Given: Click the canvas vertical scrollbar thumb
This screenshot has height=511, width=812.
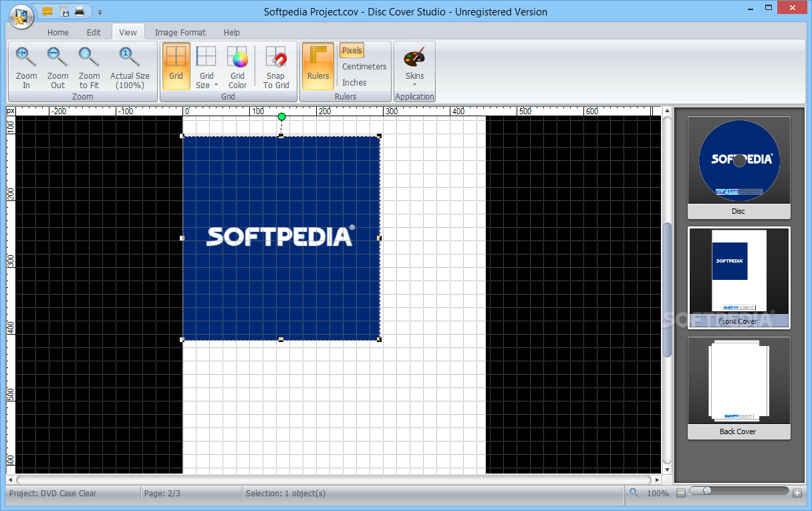Looking at the screenshot, I should 667,289.
